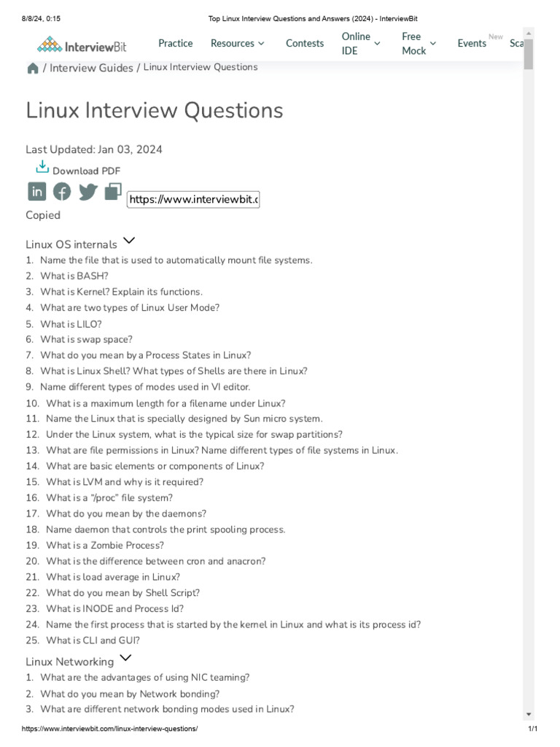The image size is (560, 747).
Task: Open the Interview Guides breadcrumb link
Action: click(x=91, y=68)
